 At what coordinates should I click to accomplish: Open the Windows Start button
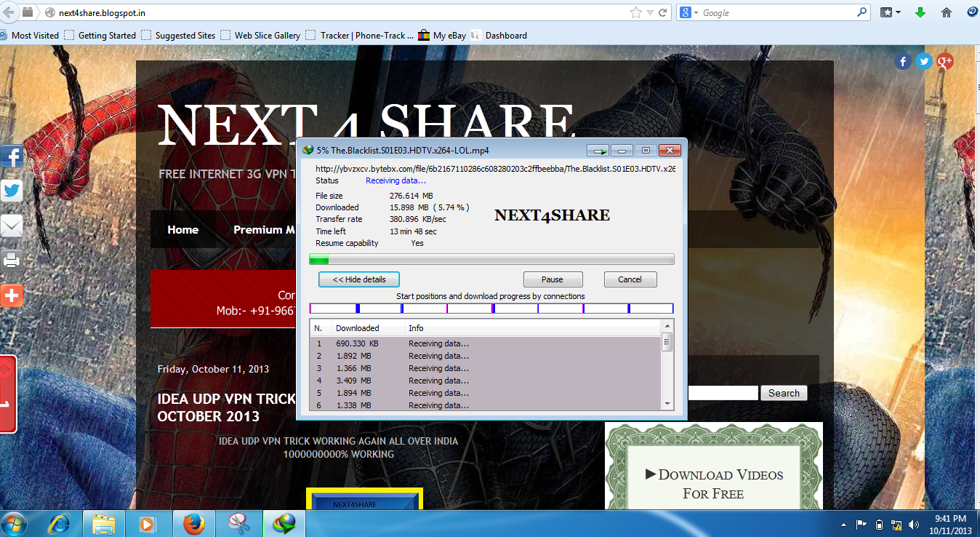(15, 523)
